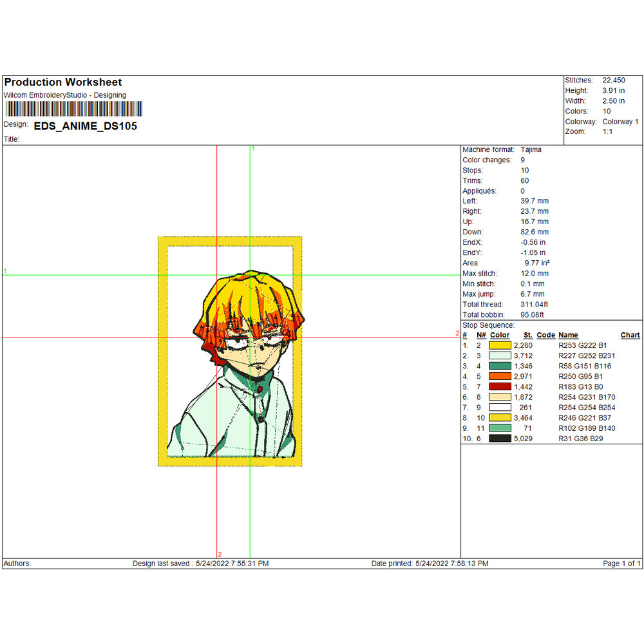Viewport: 644px width, 644px height.
Task: Choose the white swatch in stop 7
Action: [500, 408]
